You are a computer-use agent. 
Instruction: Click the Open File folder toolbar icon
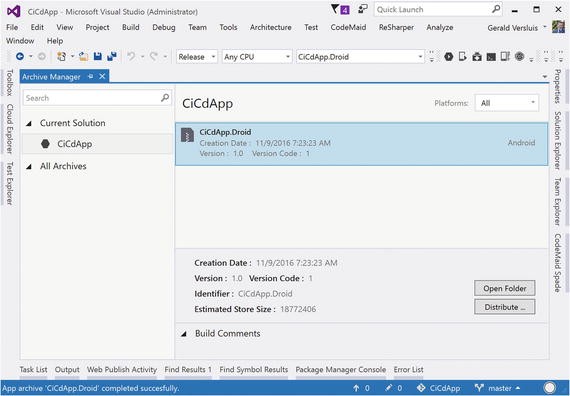(84, 56)
